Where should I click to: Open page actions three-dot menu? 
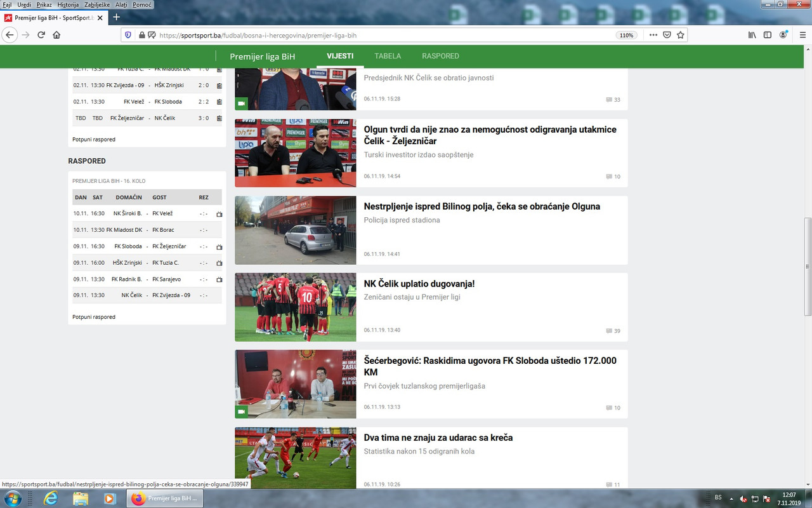tap(653, 35)
